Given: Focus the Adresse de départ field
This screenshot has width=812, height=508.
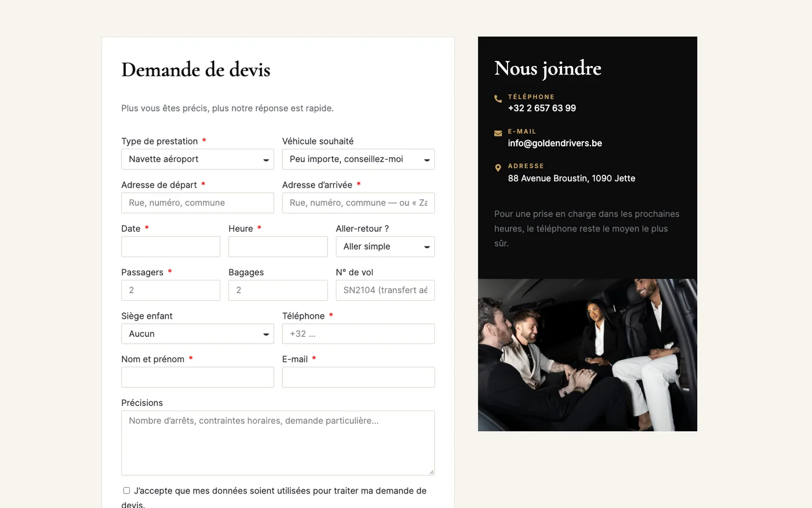Looking at the screenshot, I should [x=197, y=203].
